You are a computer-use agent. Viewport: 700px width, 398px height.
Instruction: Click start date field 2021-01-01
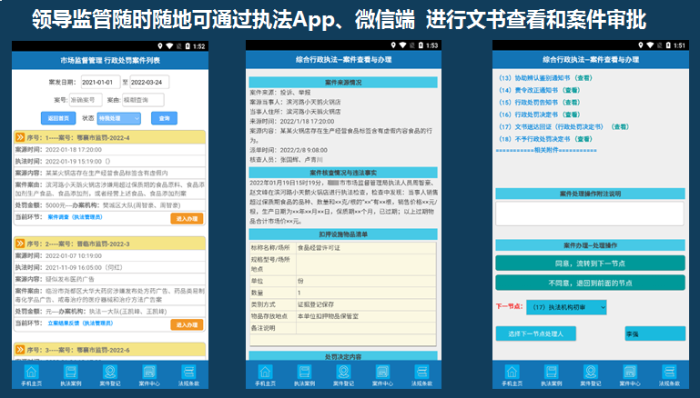click(100, 82)
